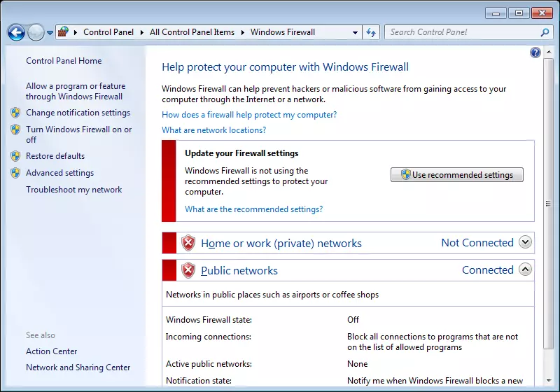Open 'What are the recommended settings?' link

pyautogui.click(x=253, y=209)
